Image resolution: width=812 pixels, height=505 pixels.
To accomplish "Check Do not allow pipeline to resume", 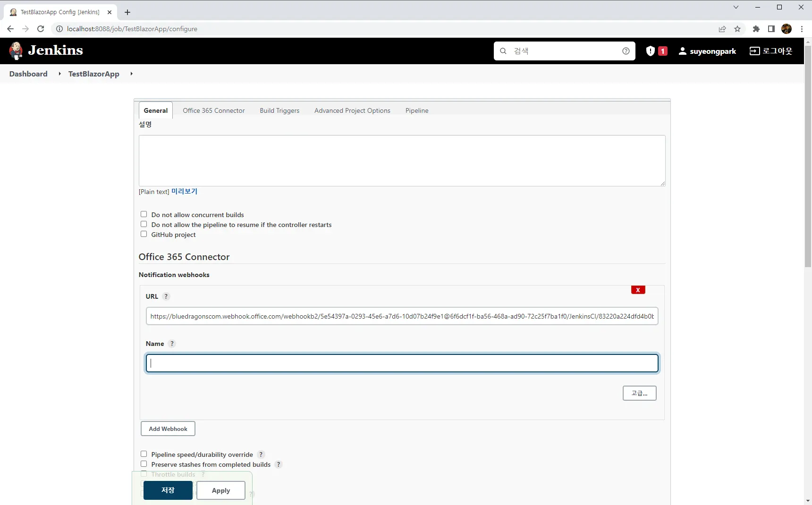I will 144,224.
